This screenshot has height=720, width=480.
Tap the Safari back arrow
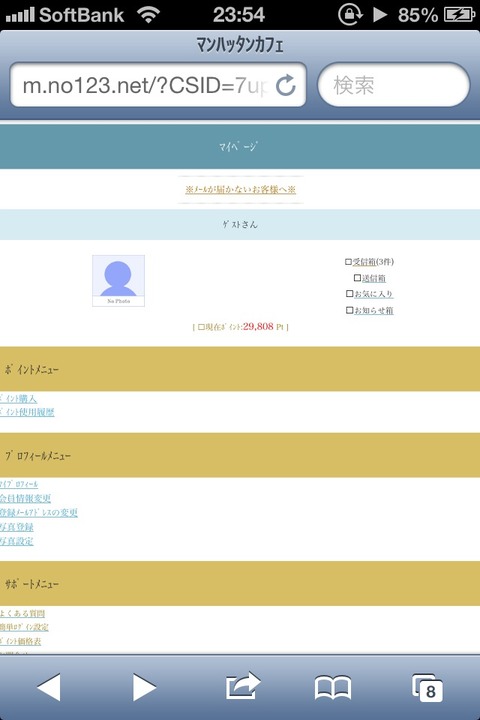point(49,687)
